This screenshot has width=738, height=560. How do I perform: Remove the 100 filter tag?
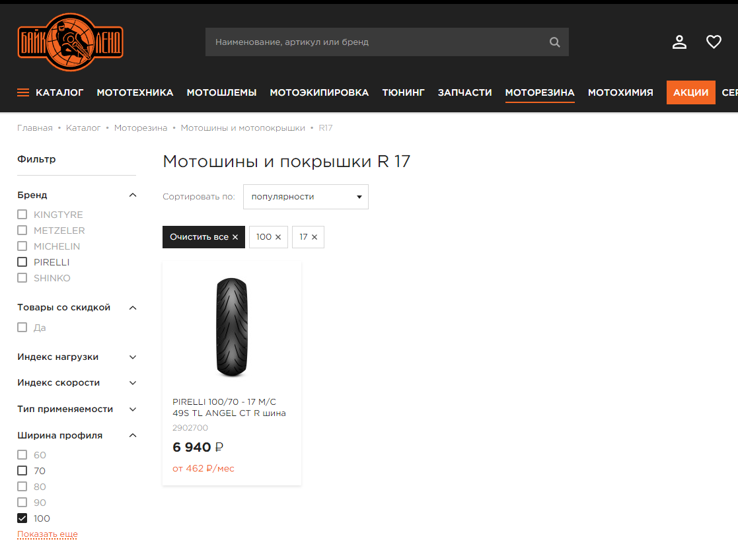[x=278, y=237]
